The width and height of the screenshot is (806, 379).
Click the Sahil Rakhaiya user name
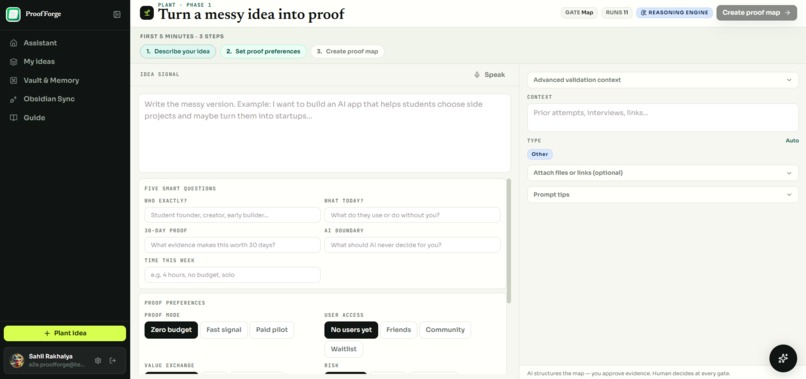click(x=50, y=356)
